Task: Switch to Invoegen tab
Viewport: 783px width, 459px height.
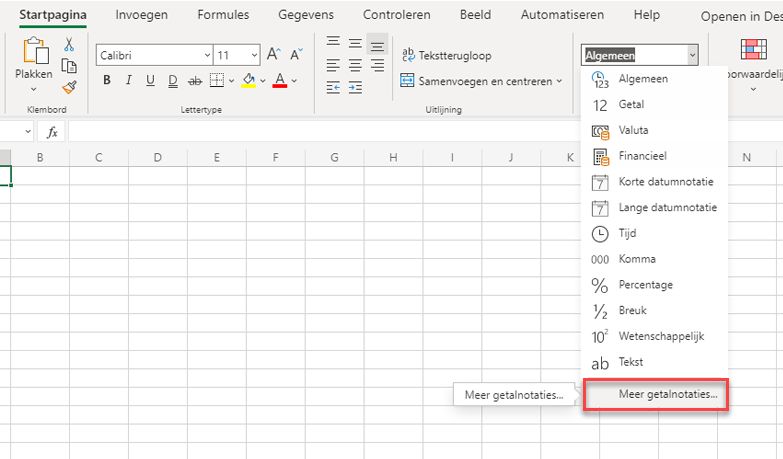Action: coord(141,15)
